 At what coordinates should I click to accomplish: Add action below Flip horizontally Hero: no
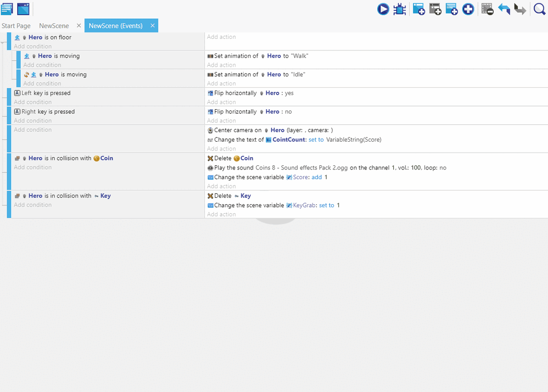[x=221, y=121]
